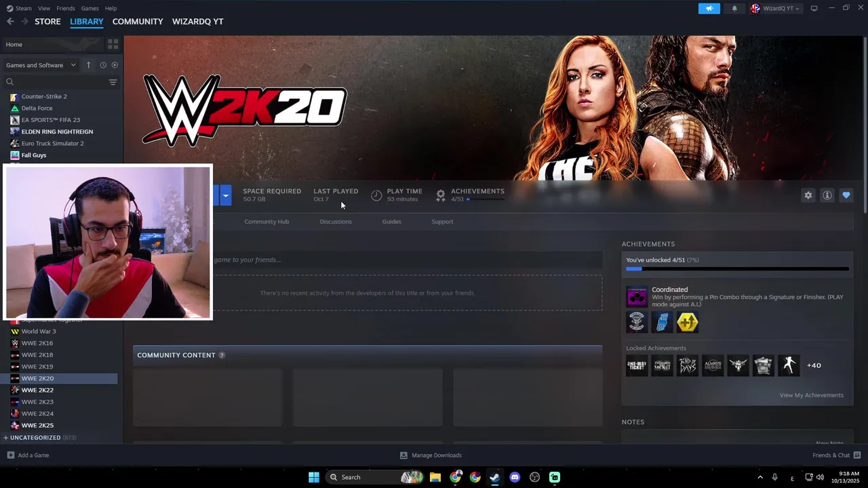868x488 pixels.
Task: Select WWE 2K16 in library
Action: [x=37, y=343]
